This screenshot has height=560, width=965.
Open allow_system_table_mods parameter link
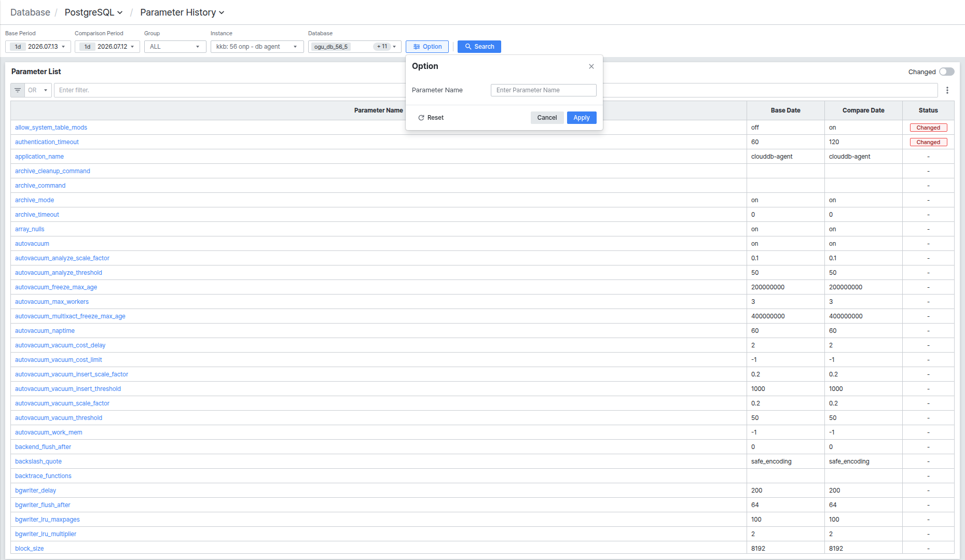pos(51,128)
